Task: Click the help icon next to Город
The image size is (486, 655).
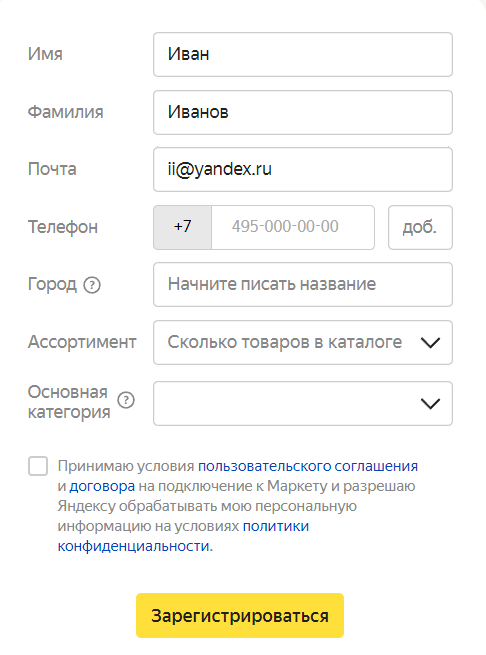Action: (x=92, y=285)
